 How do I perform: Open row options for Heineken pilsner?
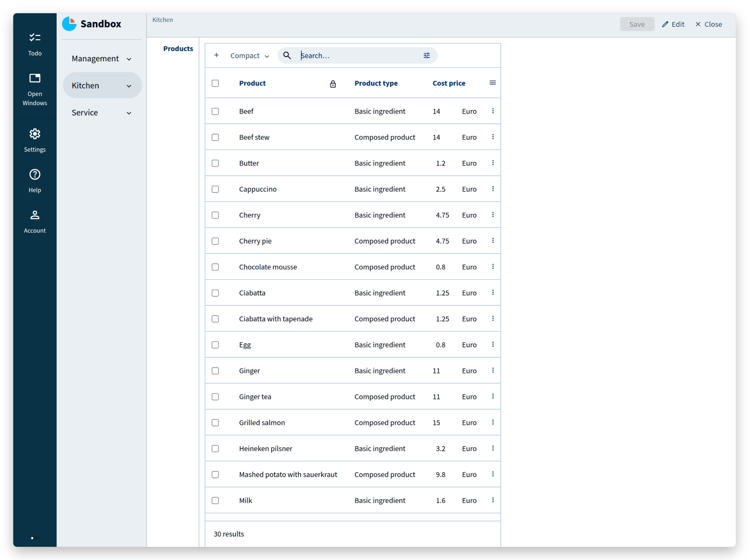coord(493,448)
